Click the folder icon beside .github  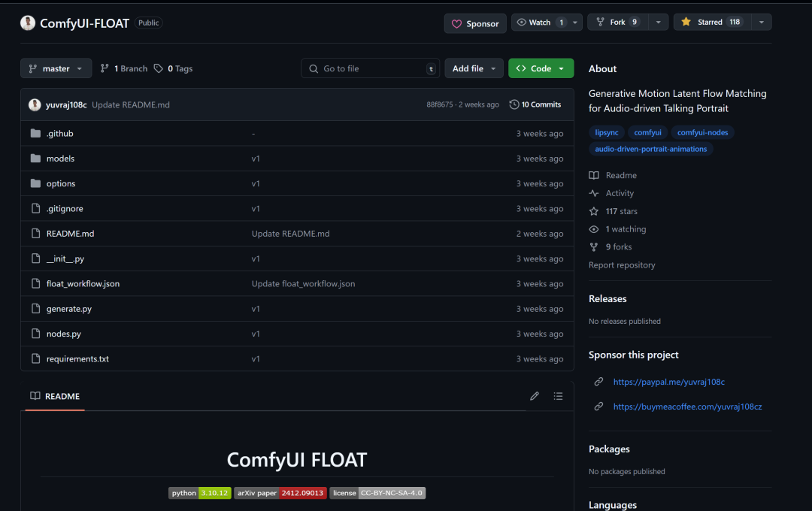[35, 133]
